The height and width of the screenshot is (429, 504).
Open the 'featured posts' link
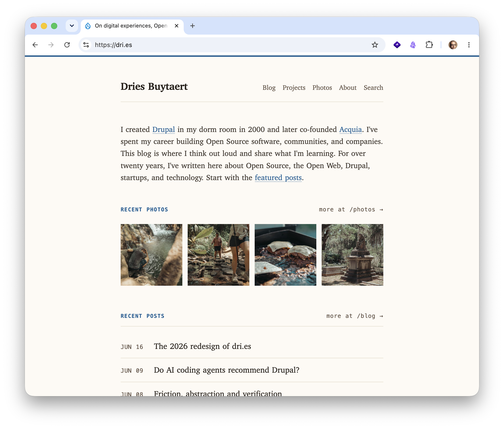[278, 177]
